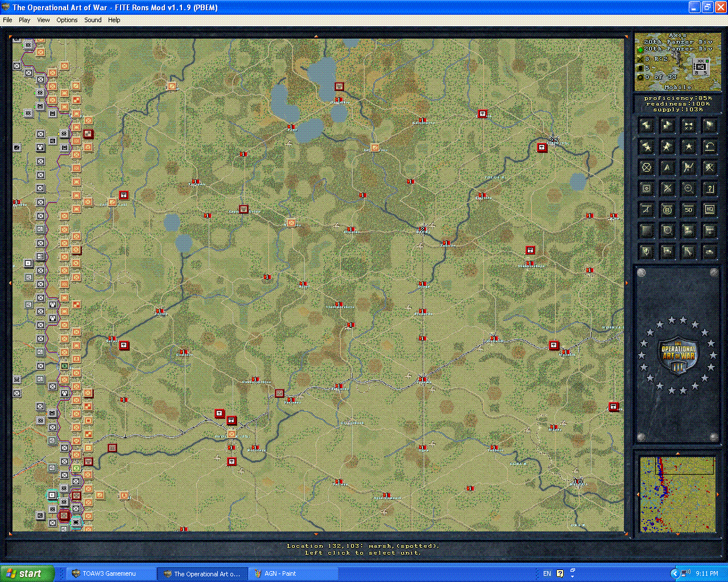728x582 pixels.
Task: Click the flag with curved line button
Action: point(688,168)
